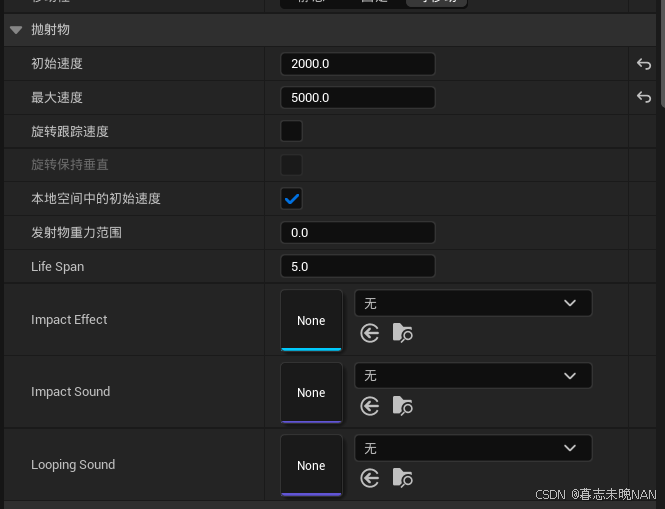Viewport: 665px width, 509px height.
Task: Click the 发射物重力范围 property label
Action: (76, 232)
